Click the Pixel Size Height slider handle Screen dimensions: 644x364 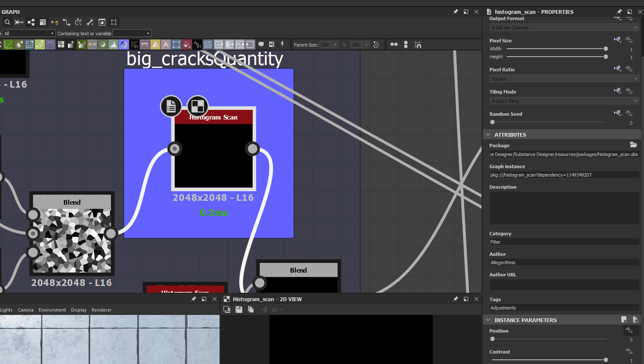[605, 57]
